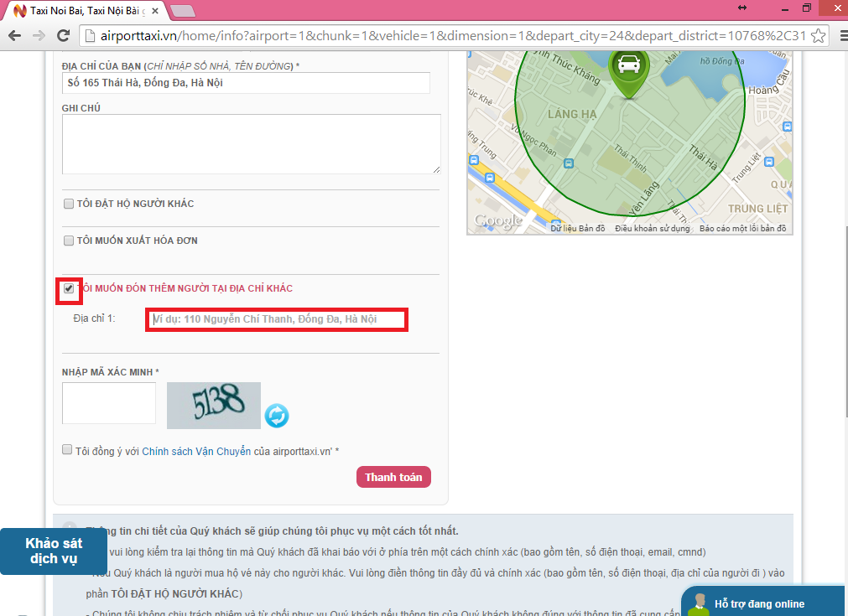
Task: Click the 'Khảo sát dịch vụ' button
Action: 54,551
